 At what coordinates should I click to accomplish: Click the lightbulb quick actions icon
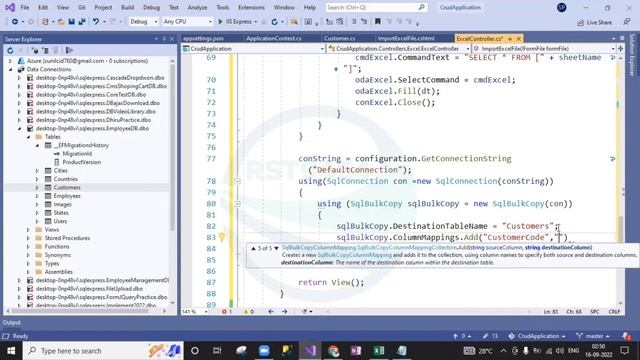click(x=222, y=237)
